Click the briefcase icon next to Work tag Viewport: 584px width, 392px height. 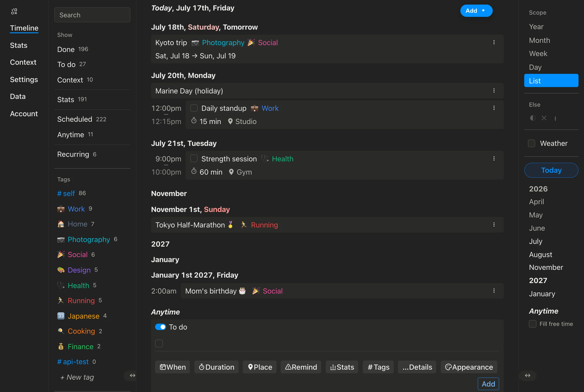[61, 209]
